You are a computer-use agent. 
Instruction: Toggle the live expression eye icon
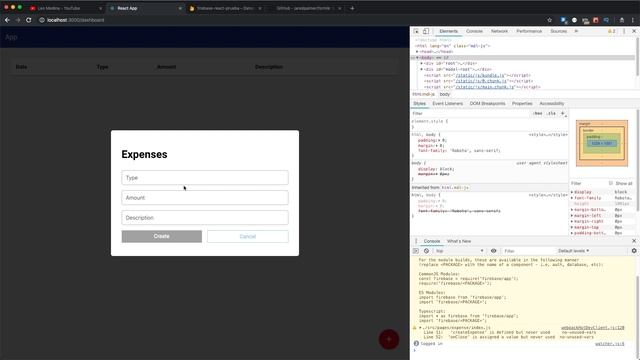tap(493, 251)
